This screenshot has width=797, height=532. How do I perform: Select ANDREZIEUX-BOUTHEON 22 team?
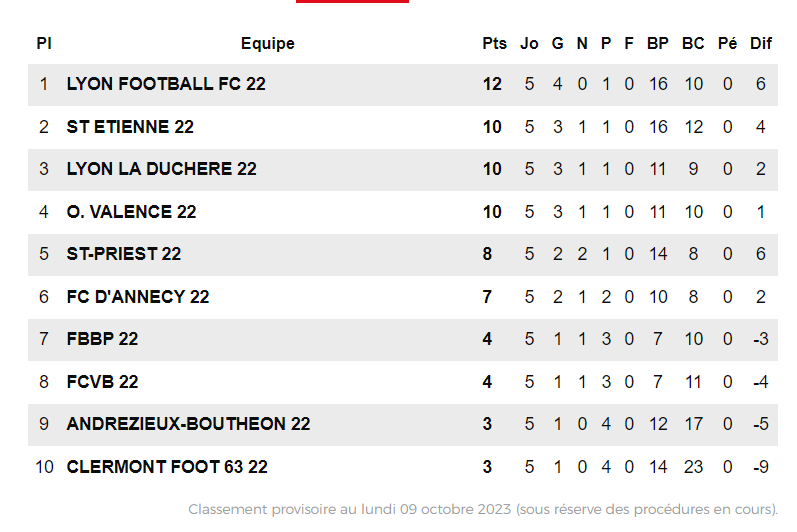click(188, 424)
